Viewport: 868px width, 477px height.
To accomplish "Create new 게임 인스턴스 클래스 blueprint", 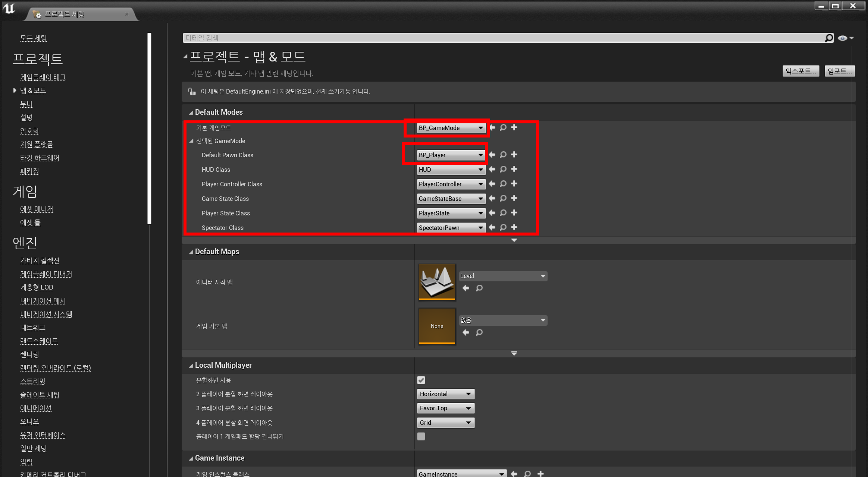I will [x=540, y=474].
